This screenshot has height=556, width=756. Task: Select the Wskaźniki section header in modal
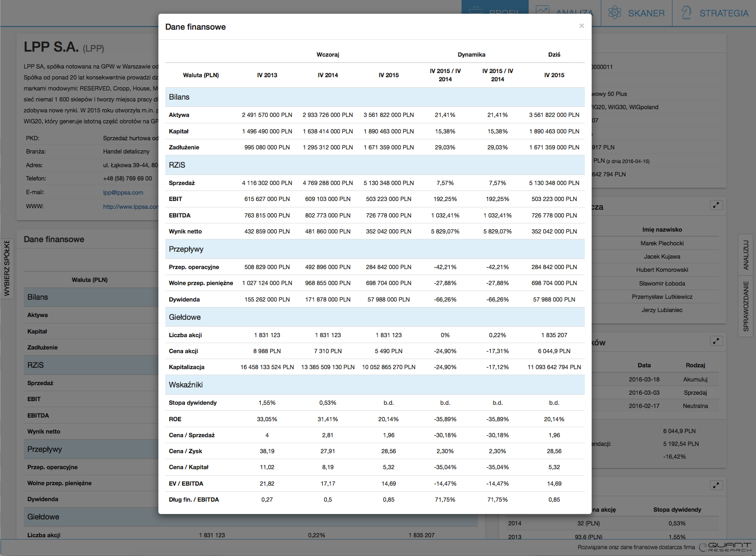click(x=375, y=385)
